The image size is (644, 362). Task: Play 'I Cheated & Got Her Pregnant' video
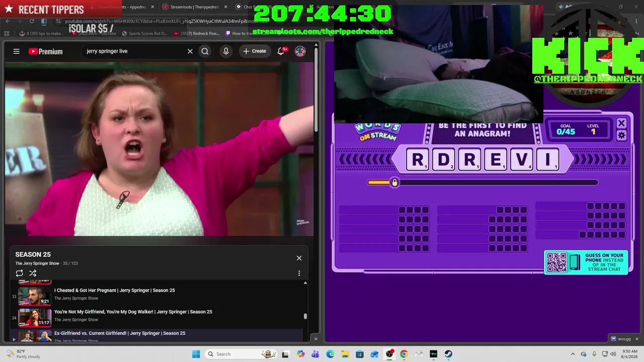tap(115, 290)
